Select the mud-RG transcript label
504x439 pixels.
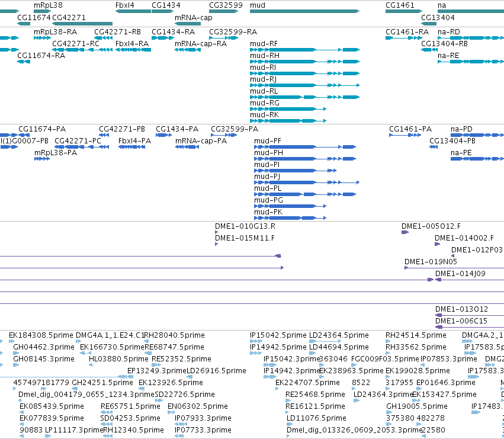[265, 103]
